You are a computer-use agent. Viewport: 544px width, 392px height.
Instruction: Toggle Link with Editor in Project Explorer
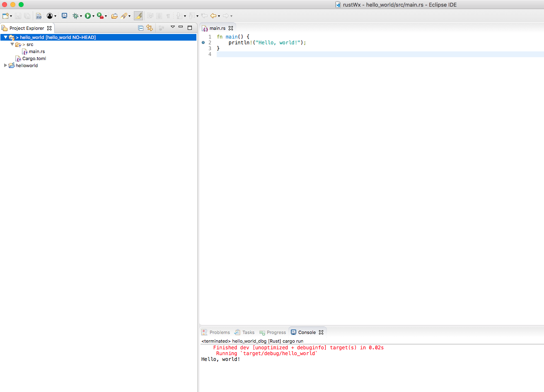150,28
